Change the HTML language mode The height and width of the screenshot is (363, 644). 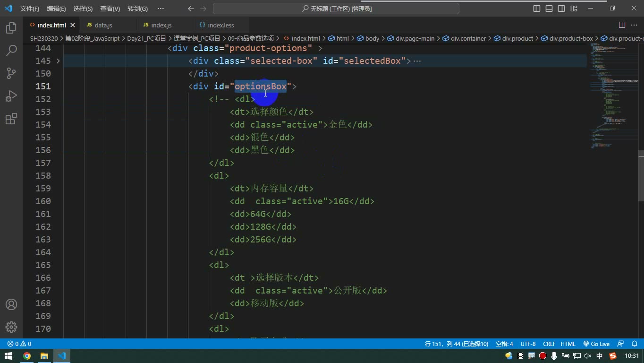coord(568,344)
